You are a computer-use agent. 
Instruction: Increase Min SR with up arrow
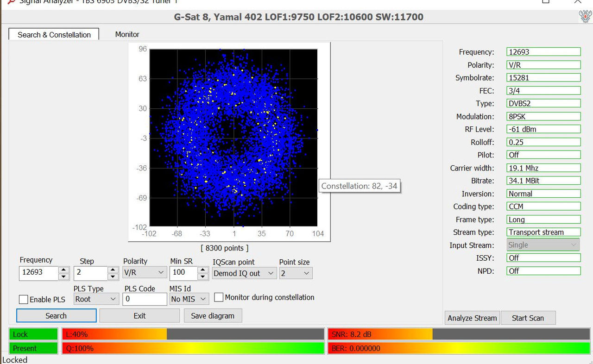point(202,270)
